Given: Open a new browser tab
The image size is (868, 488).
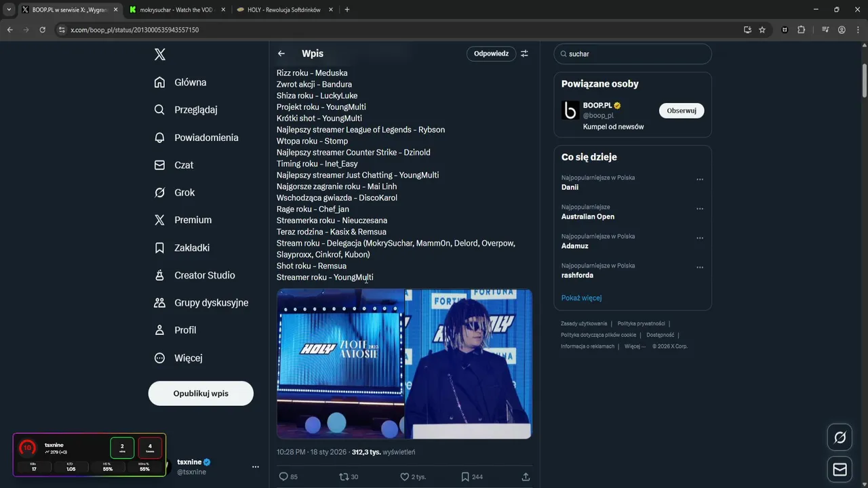Looking at the screenshot, I should [347, 9].
